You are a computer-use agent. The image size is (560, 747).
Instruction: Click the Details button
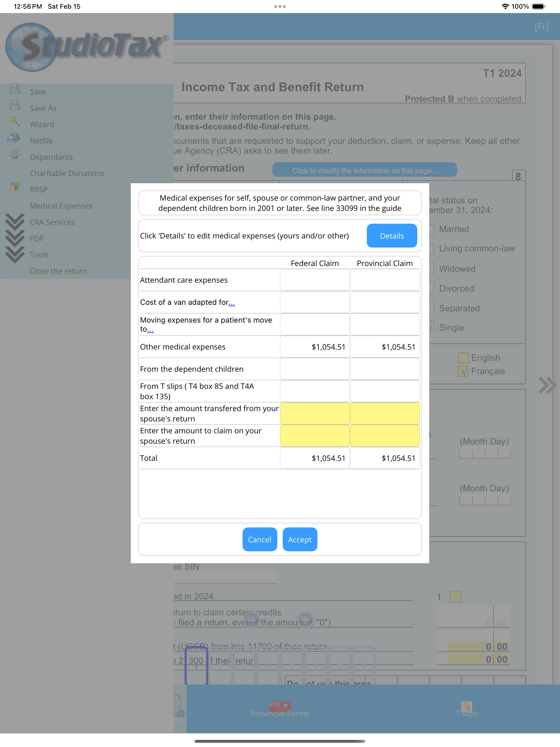[x=392, y=236]
